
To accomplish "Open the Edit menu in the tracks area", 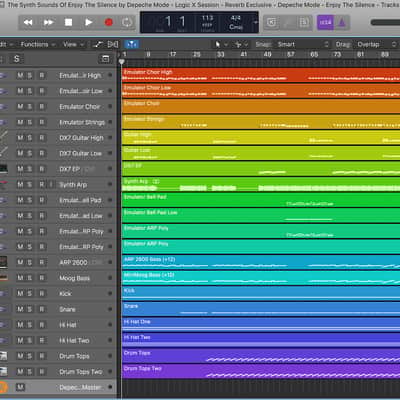I will [x=6, y=44].
